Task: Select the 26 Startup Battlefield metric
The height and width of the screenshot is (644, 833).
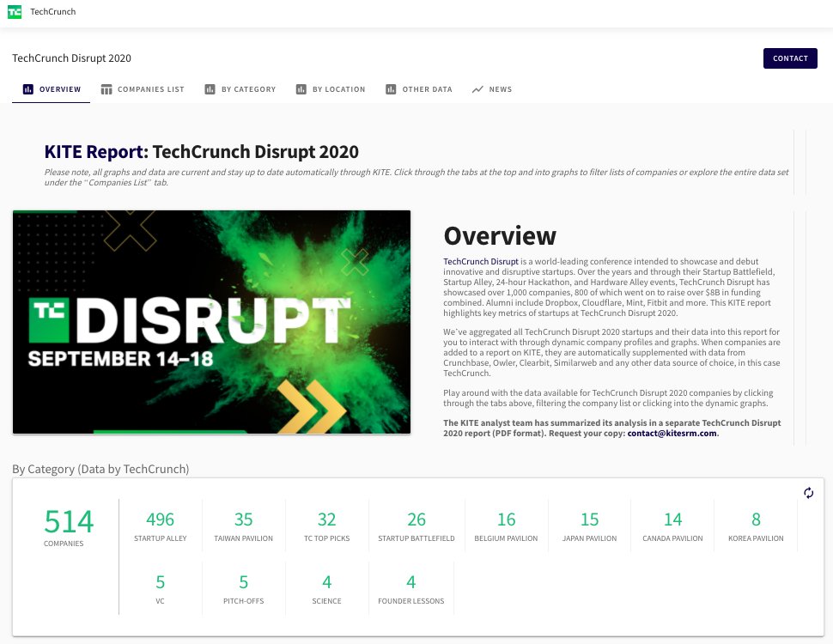Action: 416,526
